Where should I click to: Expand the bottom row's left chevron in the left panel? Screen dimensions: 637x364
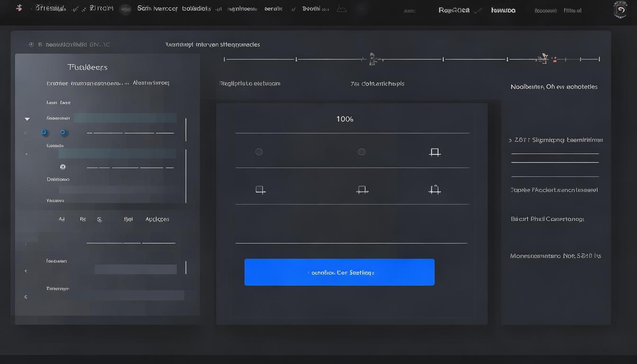click(x=26, y=297)
